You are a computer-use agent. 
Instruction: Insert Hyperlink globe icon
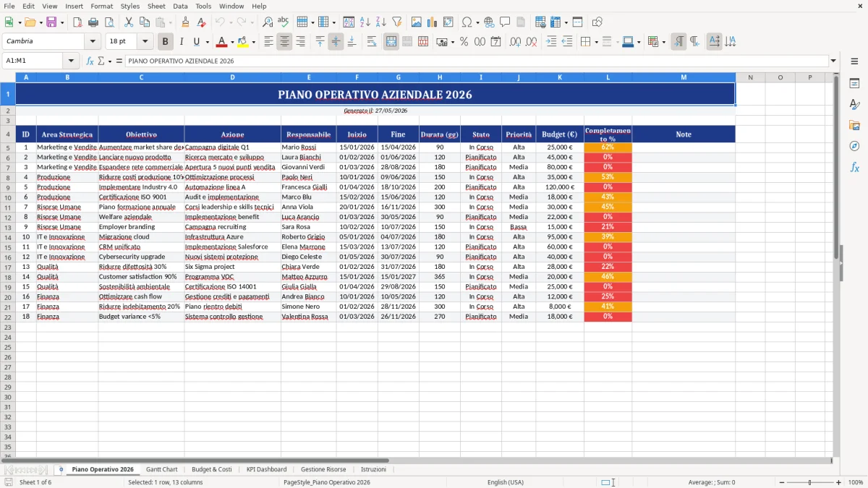tap(489, 22)
